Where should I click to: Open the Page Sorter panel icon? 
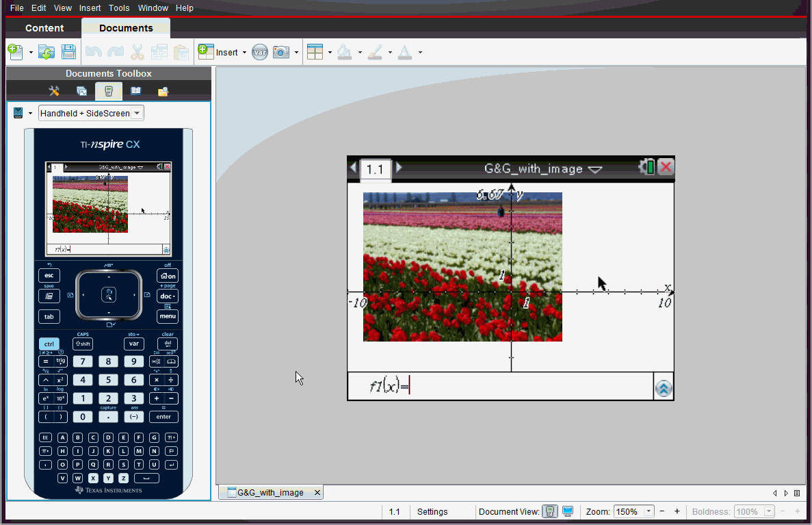coord(81,91)
